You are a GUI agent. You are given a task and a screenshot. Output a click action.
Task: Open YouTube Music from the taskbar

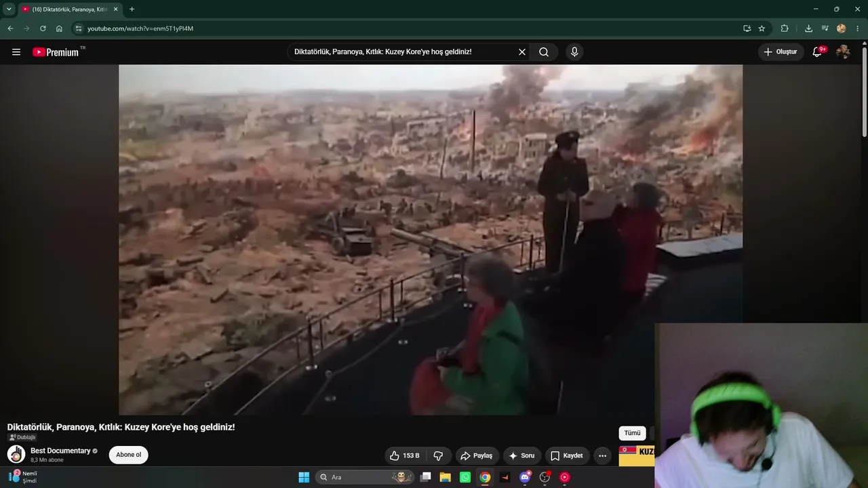[x=564, y=477]
